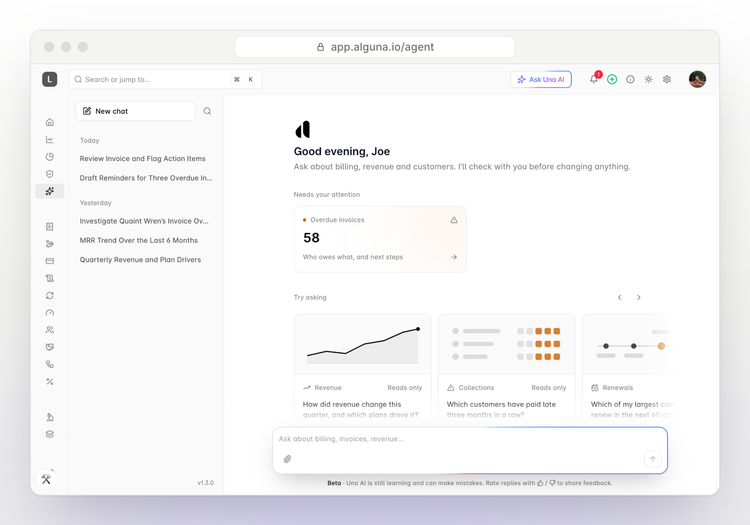
Task: Open the user avatar menu
Action: 697,79
